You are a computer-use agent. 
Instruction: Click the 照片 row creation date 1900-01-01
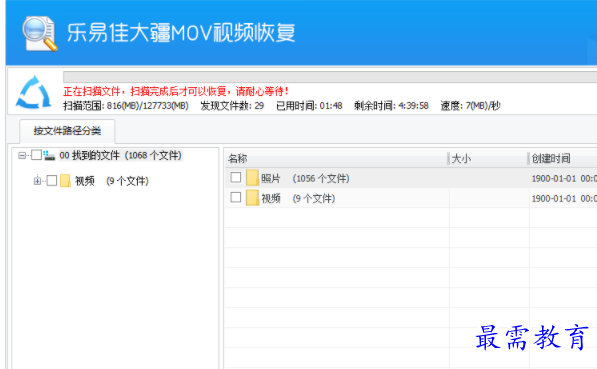tap(564, 178)
